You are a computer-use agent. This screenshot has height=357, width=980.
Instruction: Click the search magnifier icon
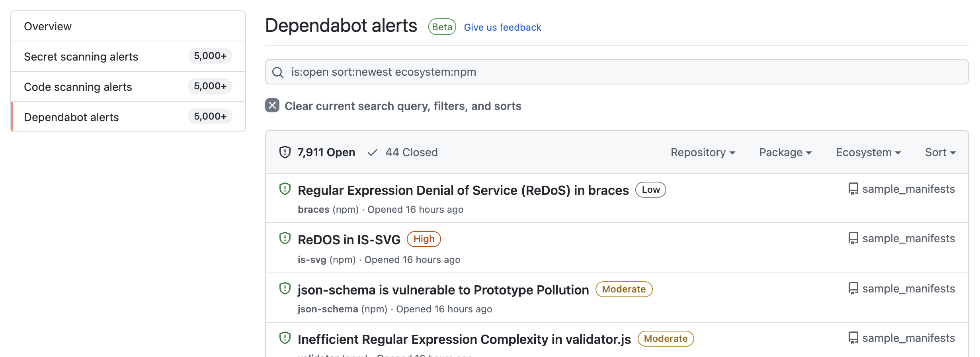coord(278,72)
